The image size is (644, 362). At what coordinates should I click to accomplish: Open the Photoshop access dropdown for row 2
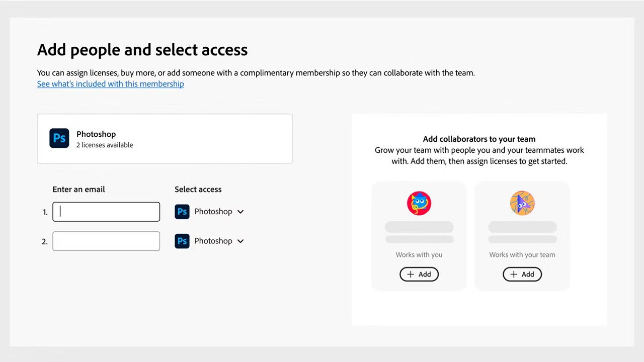pyautogui.click(x=211, y=241)
